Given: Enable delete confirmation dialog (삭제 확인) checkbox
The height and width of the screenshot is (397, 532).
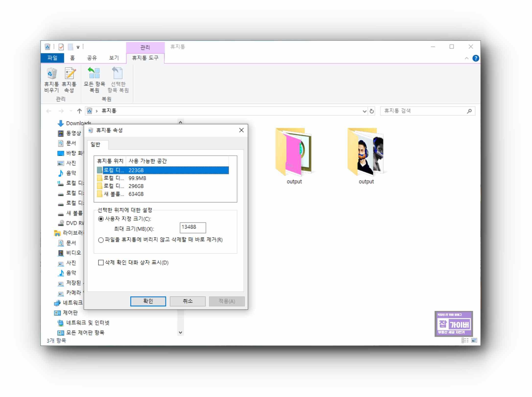Looking at the screenshot, I should (101, 263).
